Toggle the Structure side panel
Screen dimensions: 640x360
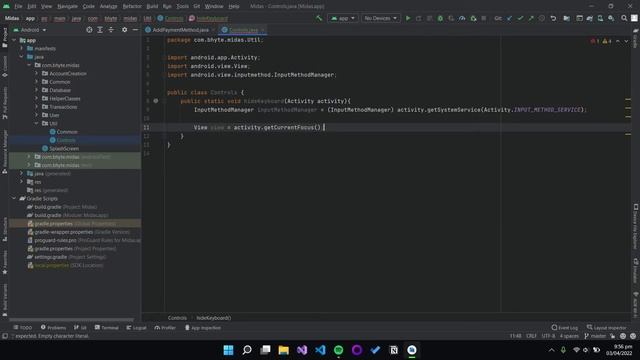pyautogui.click(x=4, y=229)
